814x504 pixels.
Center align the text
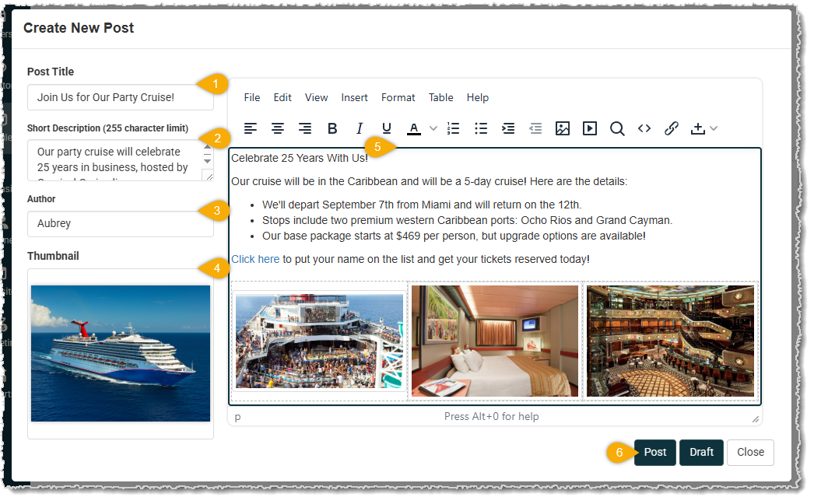click(278, 128)
